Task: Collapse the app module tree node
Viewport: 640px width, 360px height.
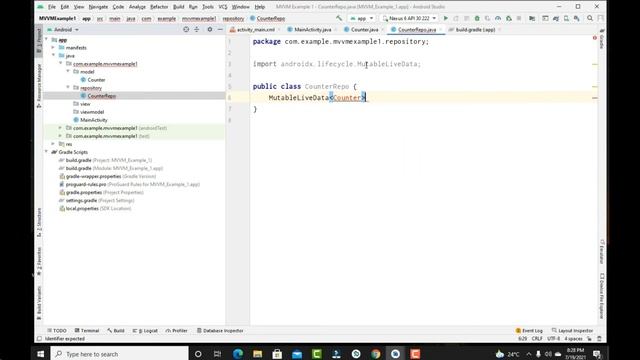Action: [x=47, y=40]
